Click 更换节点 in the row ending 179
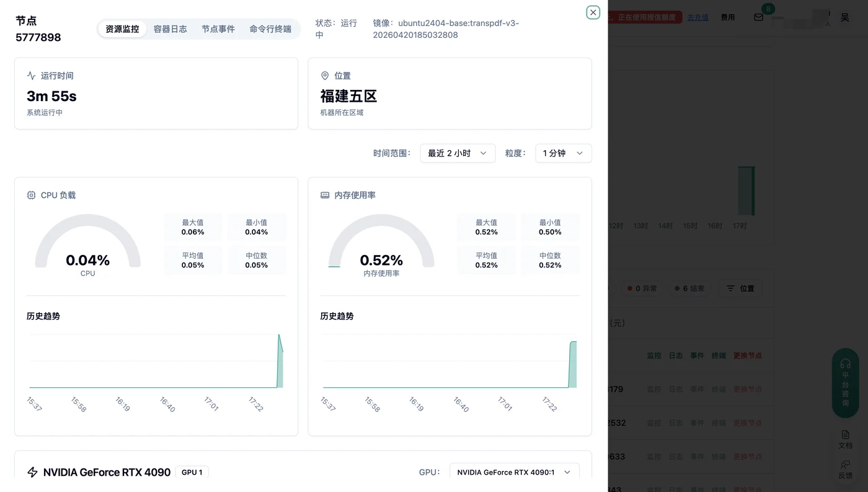Image resolution: width=868 pixels, height=492 pixels. (x=748, y=390)
